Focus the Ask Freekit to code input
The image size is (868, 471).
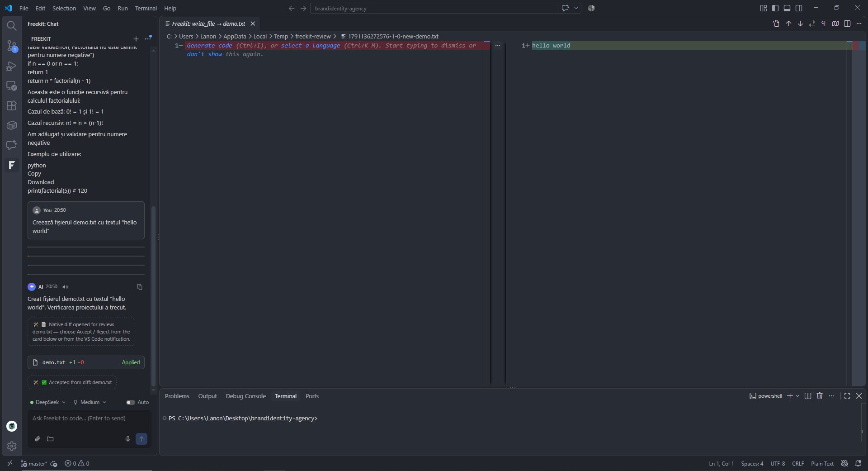[89, 419]
